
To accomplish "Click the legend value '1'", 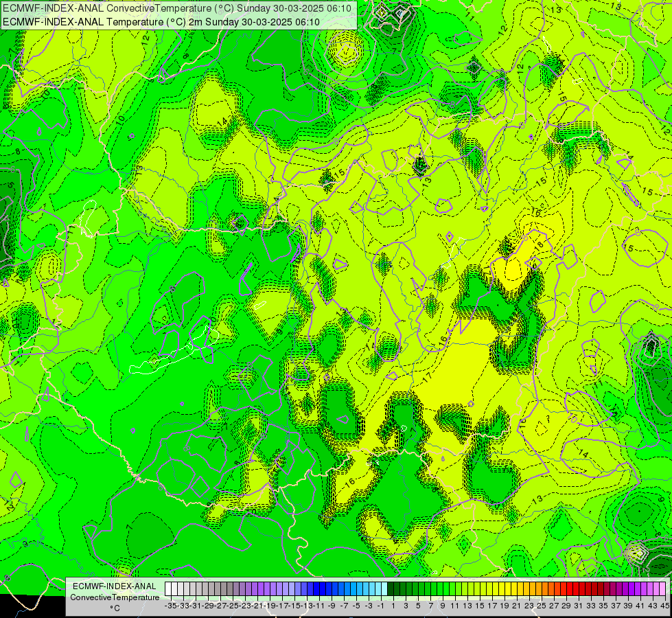I will coord(393,606).
